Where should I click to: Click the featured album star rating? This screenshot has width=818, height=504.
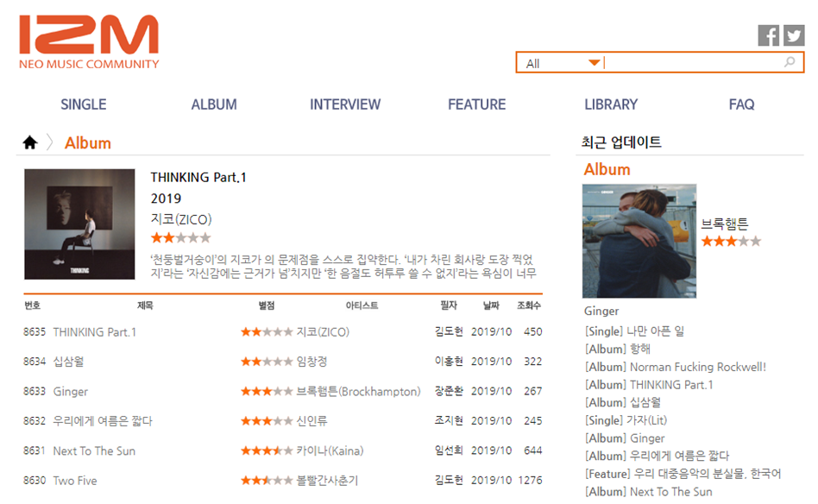coord(180,238)
